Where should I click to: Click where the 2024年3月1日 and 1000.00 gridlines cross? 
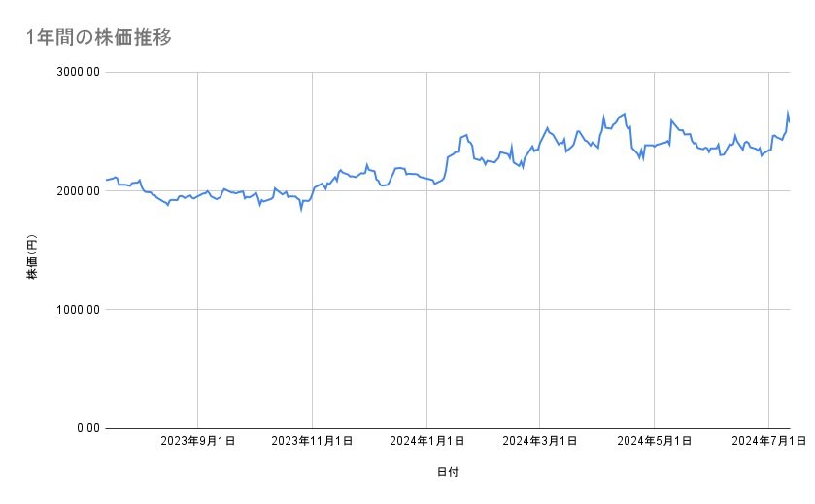click(x=541, y=310)
